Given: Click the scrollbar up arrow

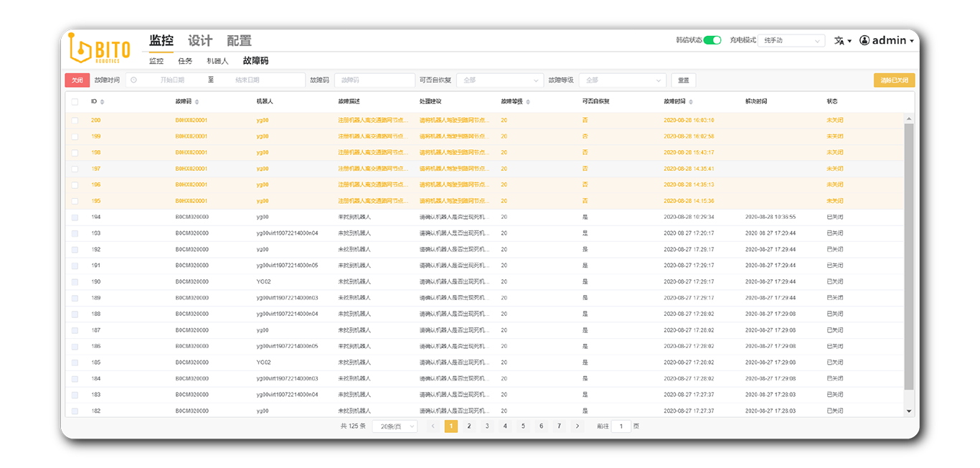Looking at the screenshot, I should (909, 118).
